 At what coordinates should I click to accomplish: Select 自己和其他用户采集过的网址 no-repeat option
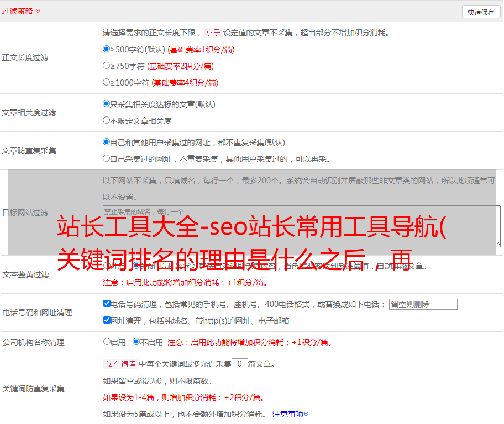(107, 142)
